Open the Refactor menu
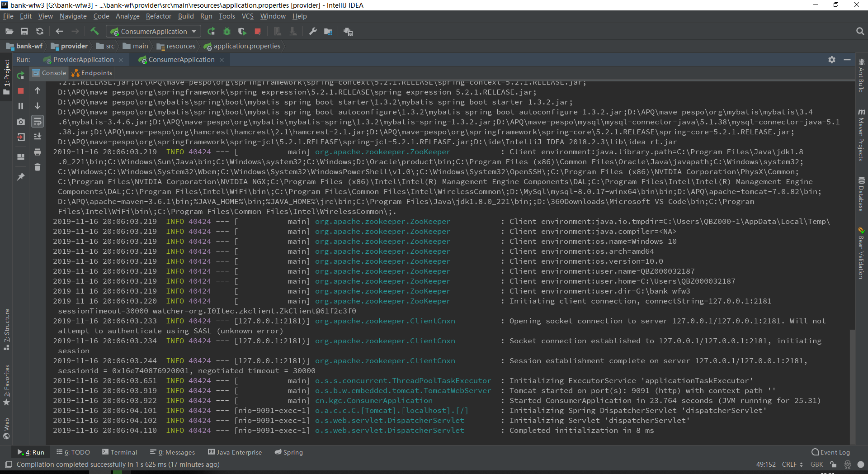The image size is (868, 474). [x=158, y=16]
